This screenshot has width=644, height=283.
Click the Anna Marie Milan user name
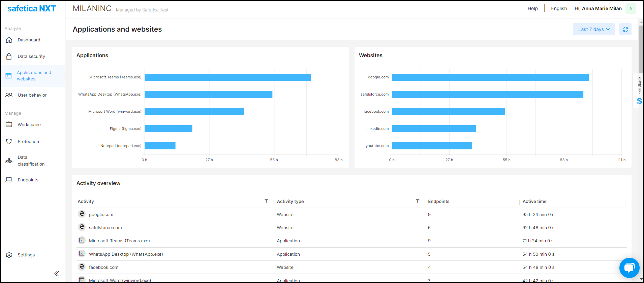click(602, 8)
